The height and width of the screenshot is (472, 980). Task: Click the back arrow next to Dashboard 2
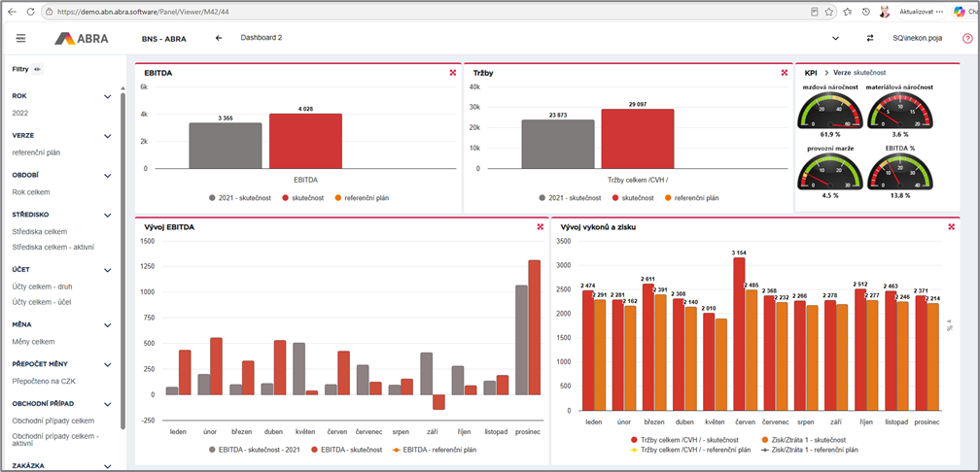[219, 38]
